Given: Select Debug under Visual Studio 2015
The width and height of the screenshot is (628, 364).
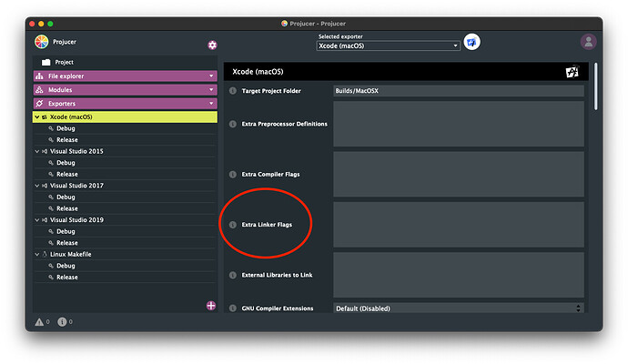Looking at the screenshot, I should pos(66,163).
